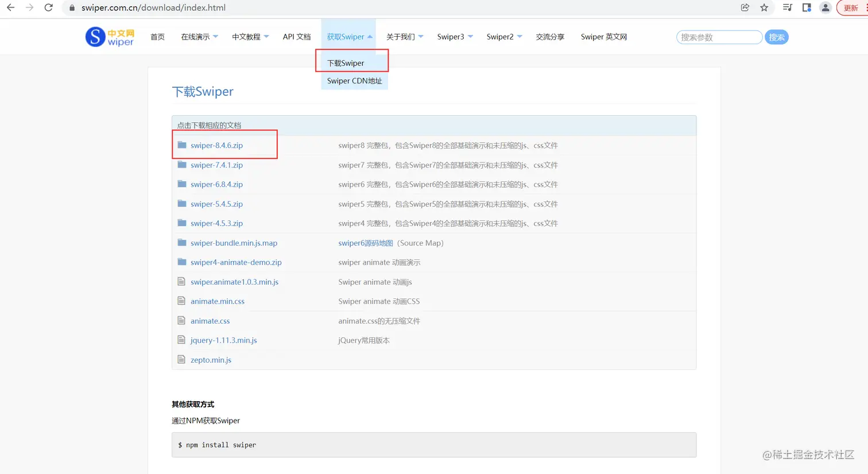
Task: Click the swiper6源码地图 link
Action: pyautogui.click(x=366, y=243)
